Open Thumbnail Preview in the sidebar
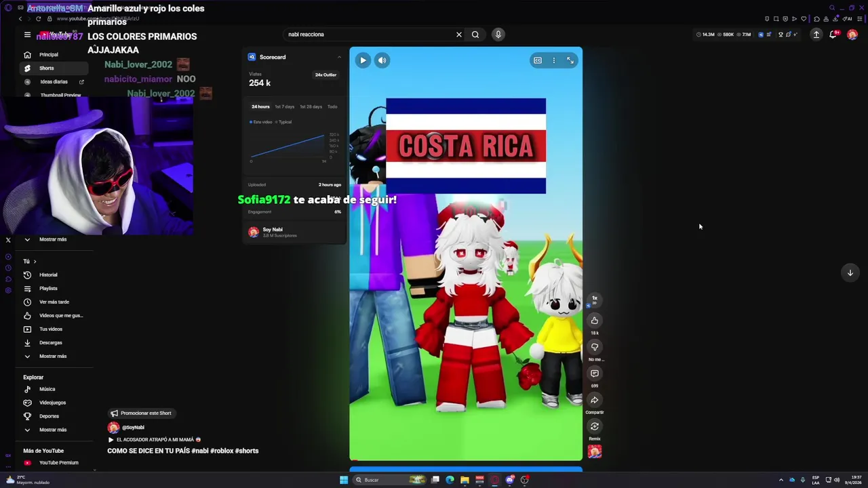This screenshot has width=868, height=488. click(x=54, y=95)
